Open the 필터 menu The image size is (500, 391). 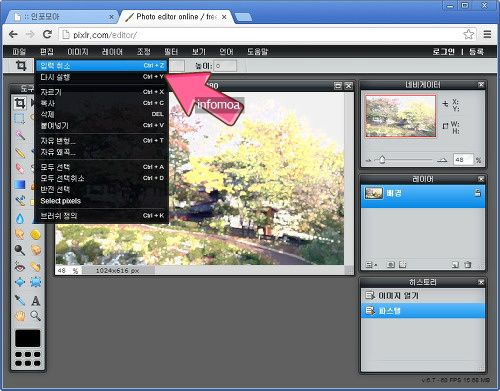pos(171,52)
